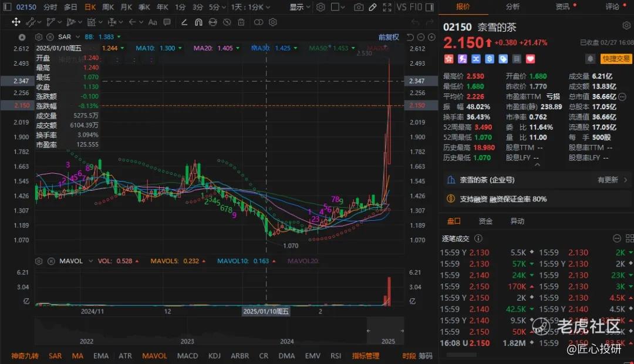The height and width of the screenshot is (364, 634).
Task: Toggle the right side panel icon
Action: point(430,7)
